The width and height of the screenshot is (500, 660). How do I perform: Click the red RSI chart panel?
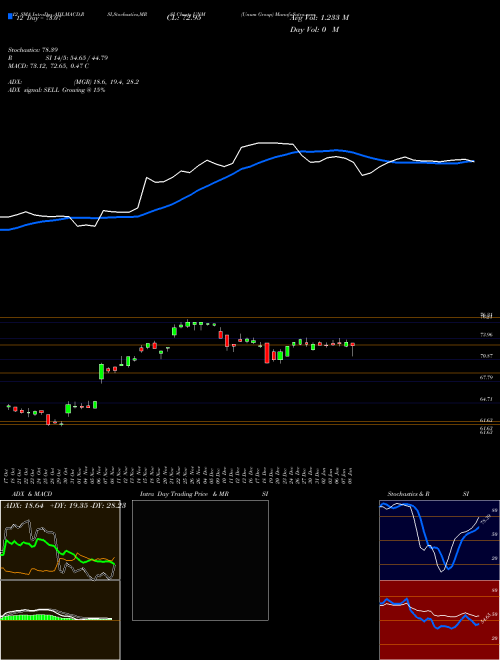pyautogui.click(x=439, y=620)
